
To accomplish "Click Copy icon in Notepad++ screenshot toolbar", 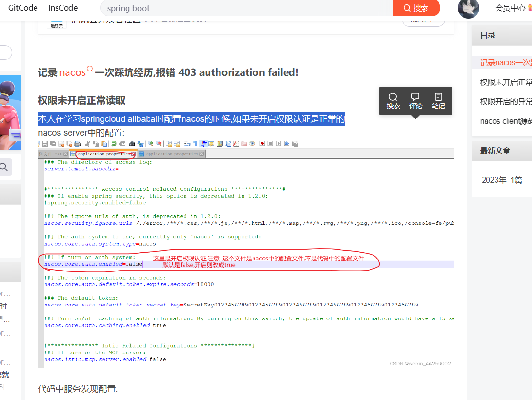I will coord(96,143).
